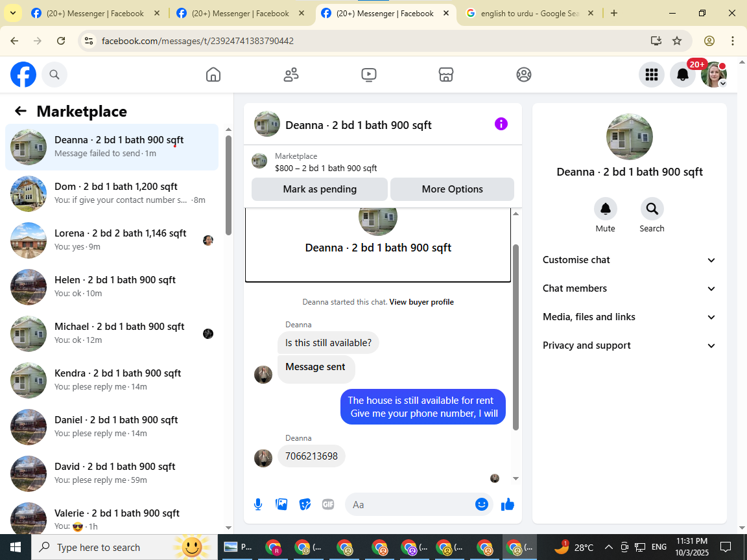Viewport: 747px width, 560px height.
Task: Choose a sticker icon
Action: coord(305,504)
